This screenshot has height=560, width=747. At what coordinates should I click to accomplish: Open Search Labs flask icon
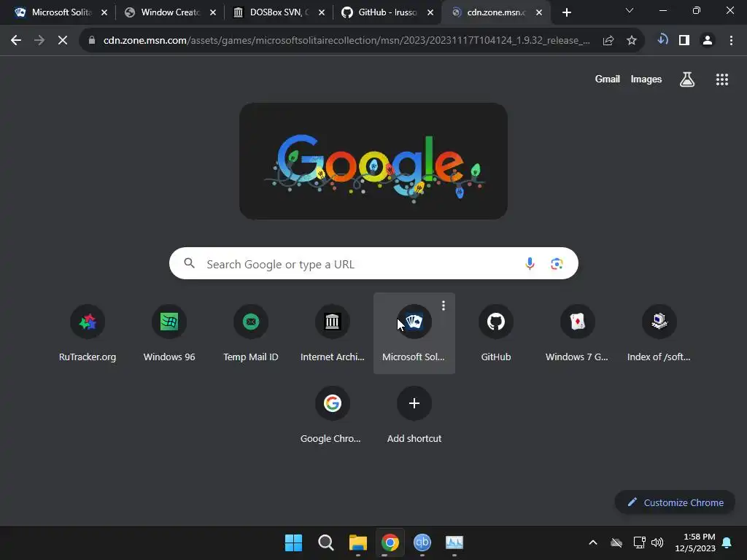click(x=687, y=79)
